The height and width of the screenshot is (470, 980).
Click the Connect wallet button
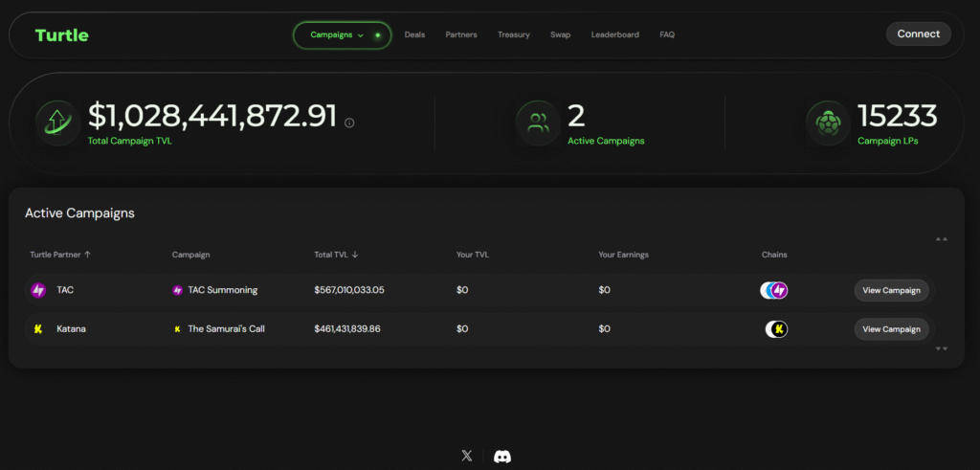(918, 34)
